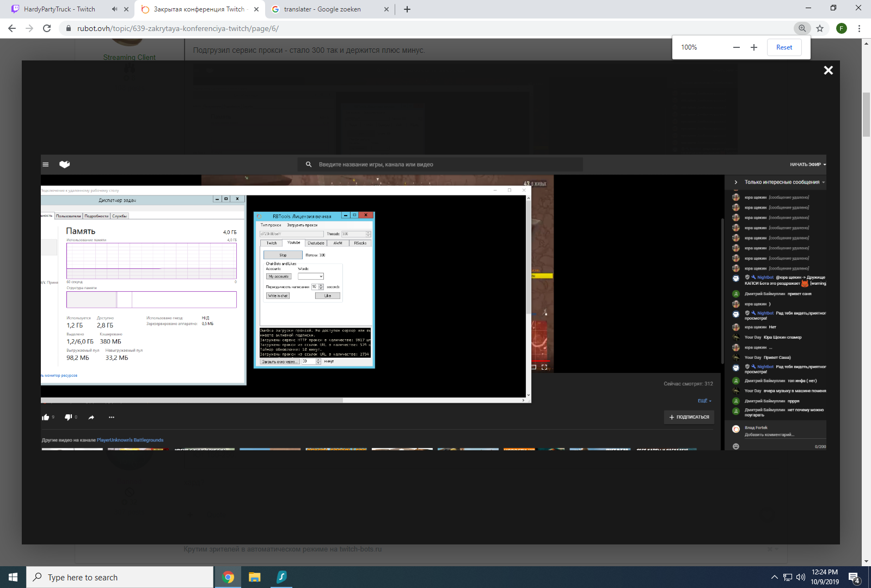Close the image lightbox with the X
Image resolution: width=871 pixels, height=588 pixels.
tap(828, 70)
